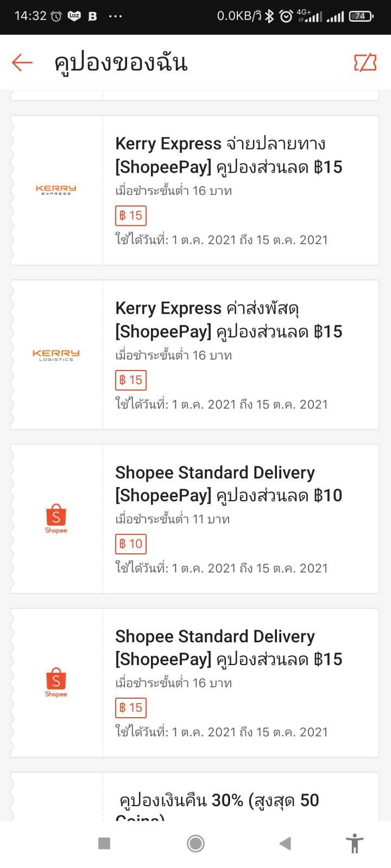Tap the Kerry Logistics logo on the second coupon

tap(56, 355)
